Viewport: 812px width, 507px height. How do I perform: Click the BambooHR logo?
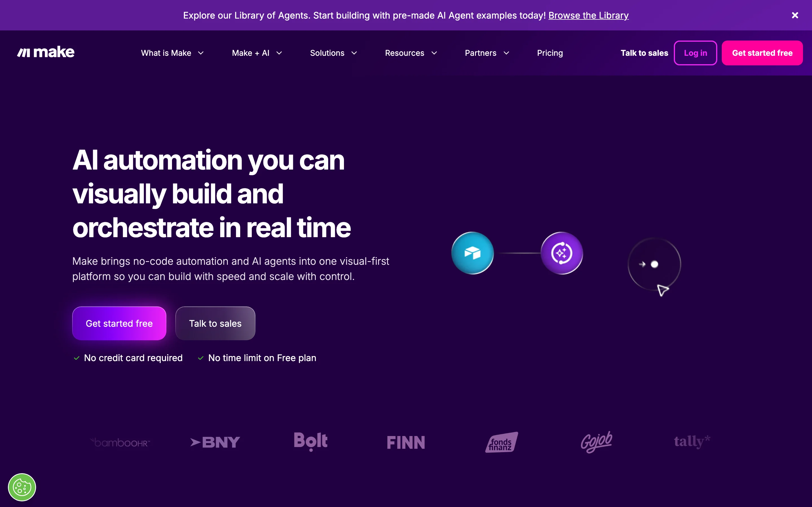coord(120,442)
